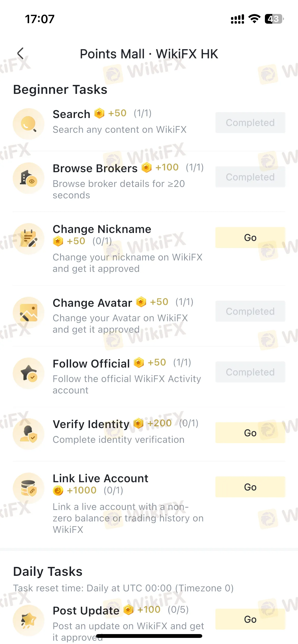This screenshot has width=298, height=644.
Task: Tap the Follow Official star icon
Action: click(x=29, y=373)
